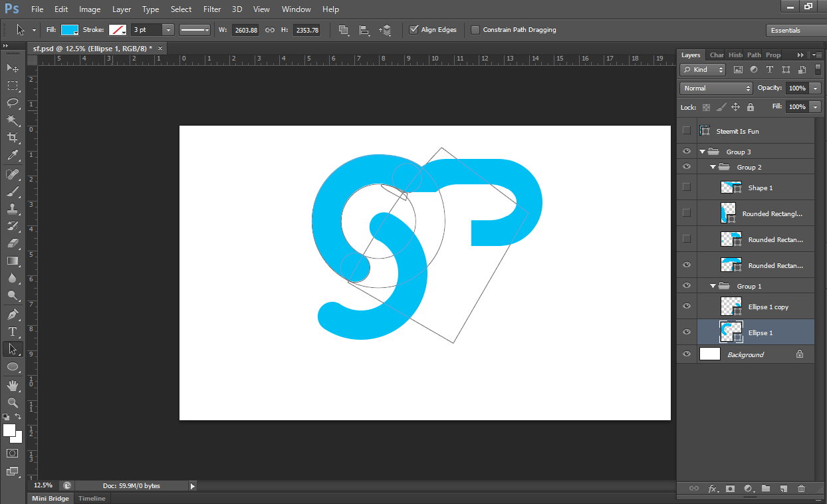Open the path alignment options
827x504 pixels.
364,30
